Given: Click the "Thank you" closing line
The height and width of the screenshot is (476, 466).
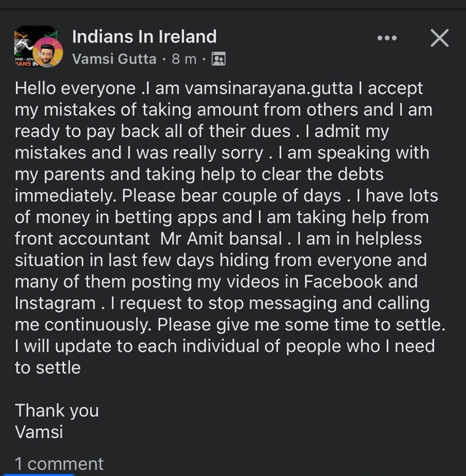Looking at the screenshot, I should pos(57,410).
